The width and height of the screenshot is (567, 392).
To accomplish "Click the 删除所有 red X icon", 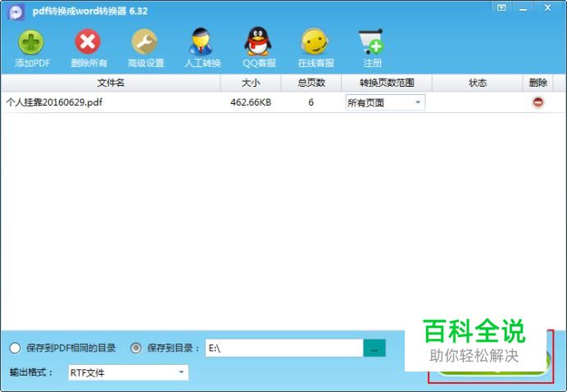I will 88,42.
